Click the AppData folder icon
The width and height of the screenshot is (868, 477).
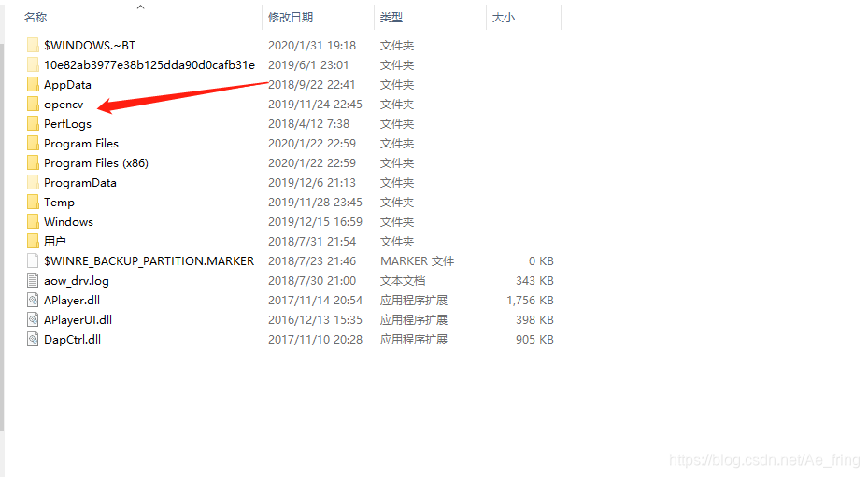click(33, 84)
